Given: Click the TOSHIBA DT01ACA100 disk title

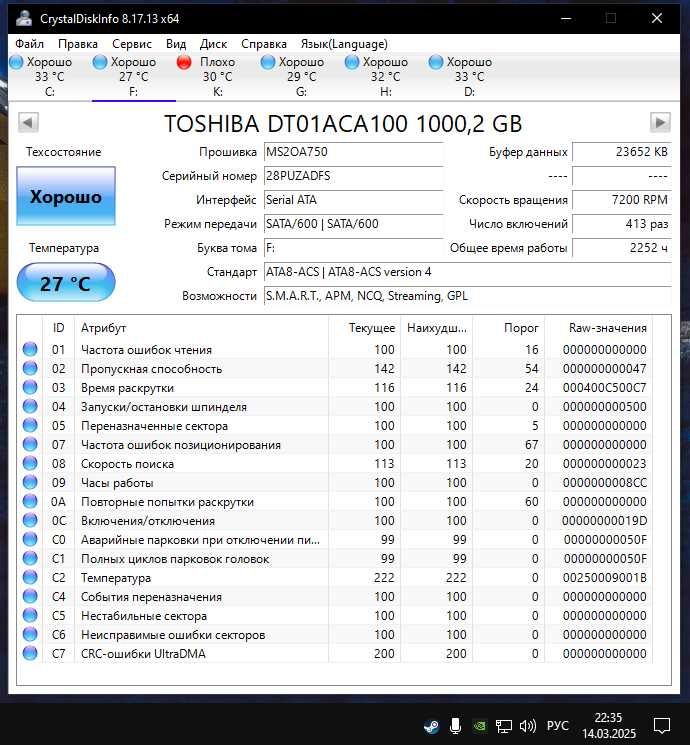Looking at the screenshot, I should point(343,124).
